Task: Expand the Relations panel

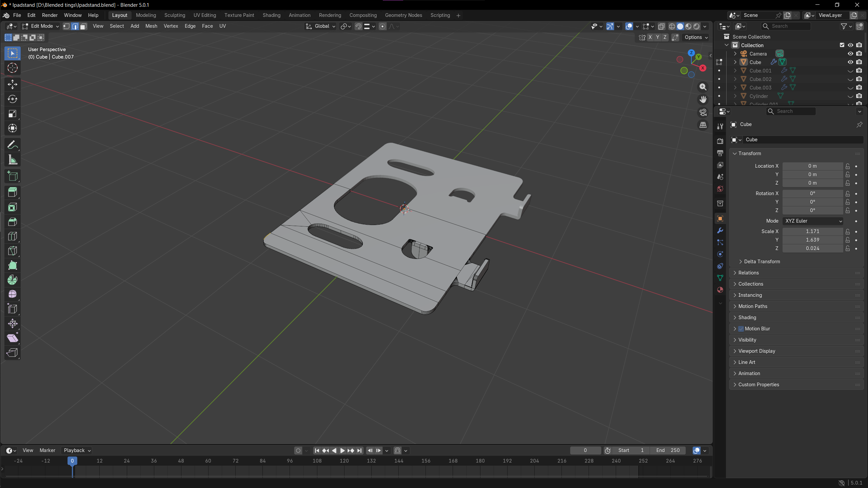Action: click(x=749, y=273)
